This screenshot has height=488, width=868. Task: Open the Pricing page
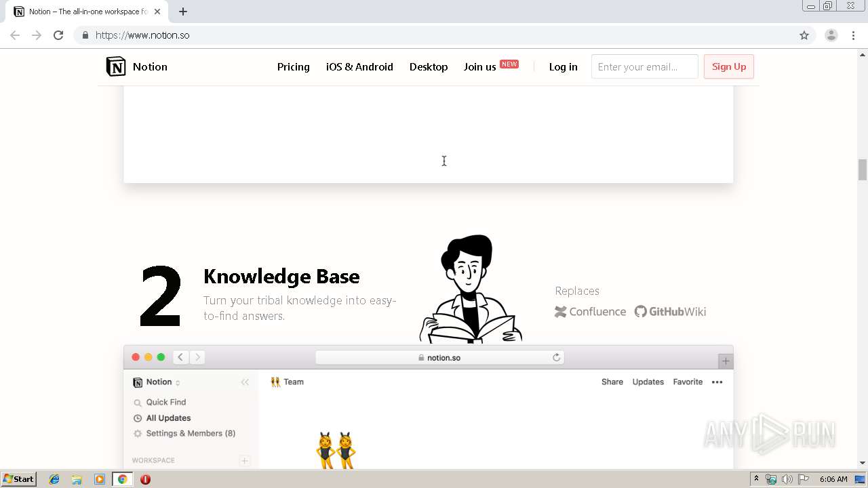(x=294, y=66)
